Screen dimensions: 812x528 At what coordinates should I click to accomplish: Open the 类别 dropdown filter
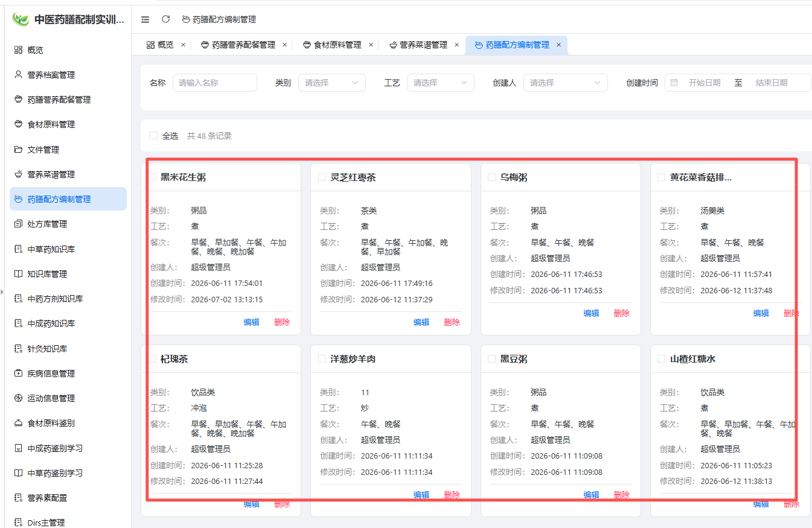[x=332, y=83]
